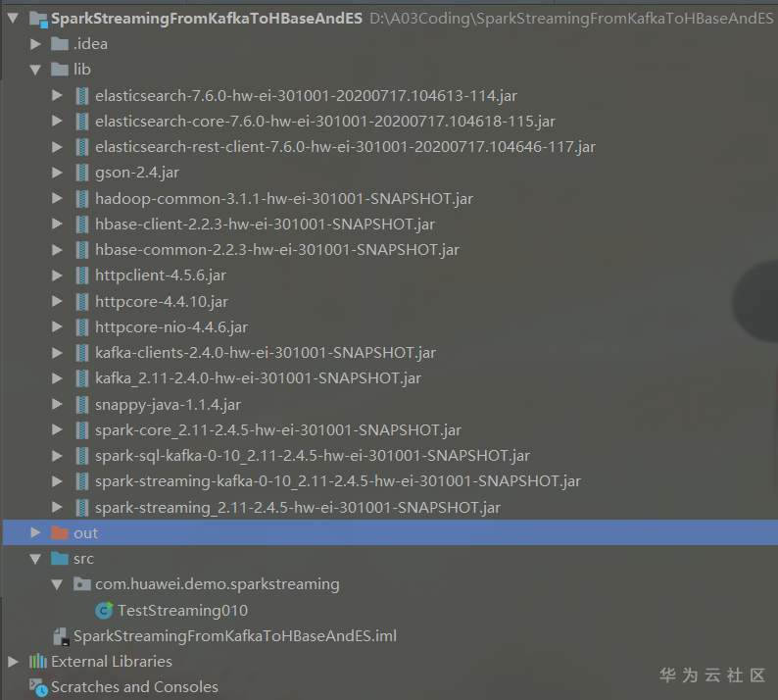The width and height of the screenshot is (778, 700).
Task: Click the TestStreaming010 class icon
Action: pyautogui.click(x=103, y=610)
